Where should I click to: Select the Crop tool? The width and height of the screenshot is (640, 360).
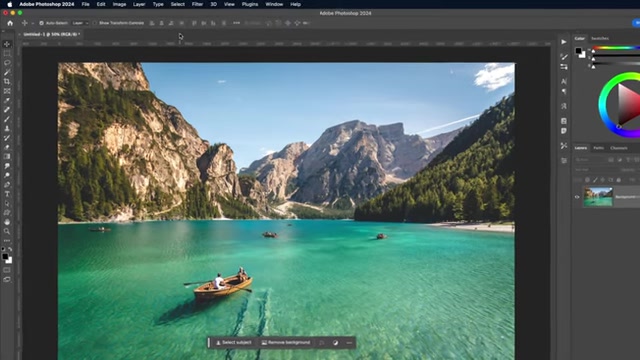pos(7,82)
